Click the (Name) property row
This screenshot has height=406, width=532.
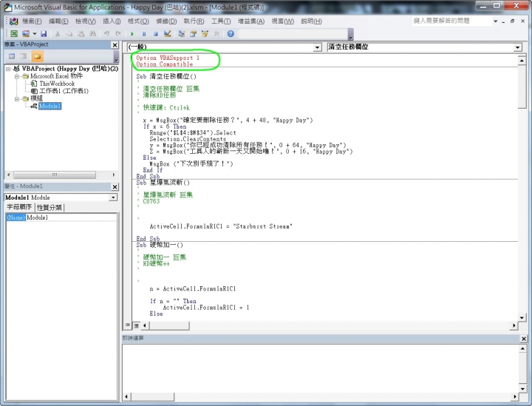(x=61, y=217)
